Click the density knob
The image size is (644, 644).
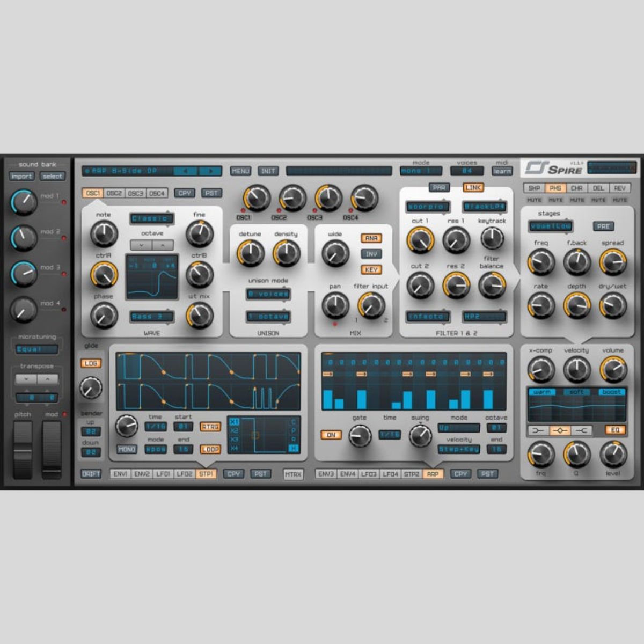point(286,253)
